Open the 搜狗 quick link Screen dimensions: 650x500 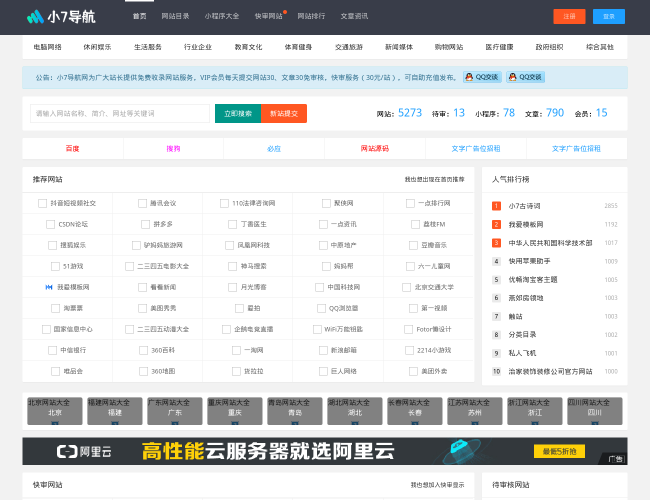pyautogui.click(x=173, y=148)
